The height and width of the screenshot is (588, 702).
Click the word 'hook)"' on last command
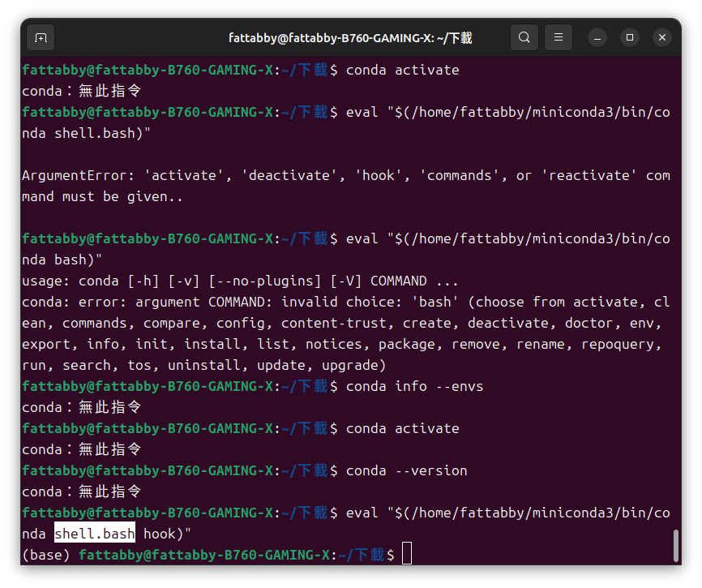[167, 534]
